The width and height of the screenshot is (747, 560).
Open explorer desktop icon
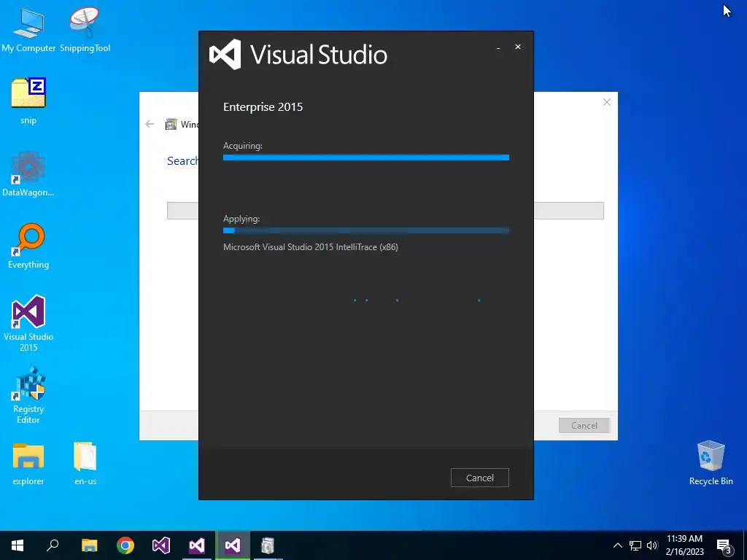(28, 464)
